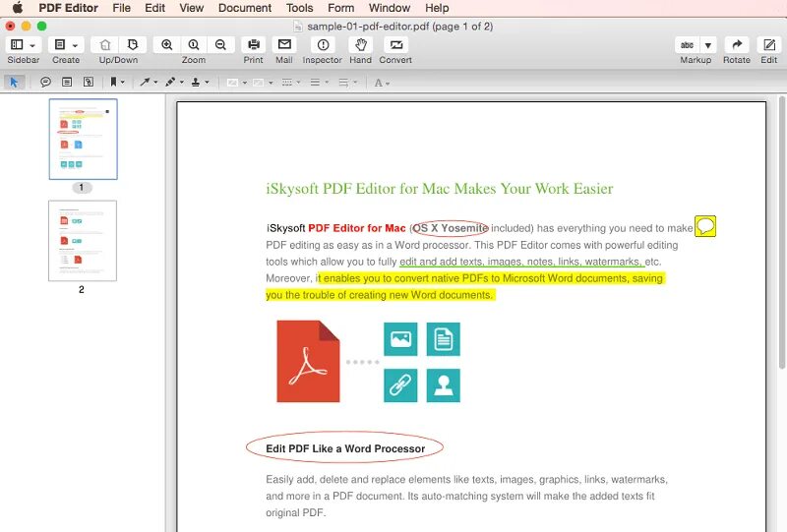Go to previous page with Up icon
This screenshot has height=532, width=787.
[x=105, y=44]
